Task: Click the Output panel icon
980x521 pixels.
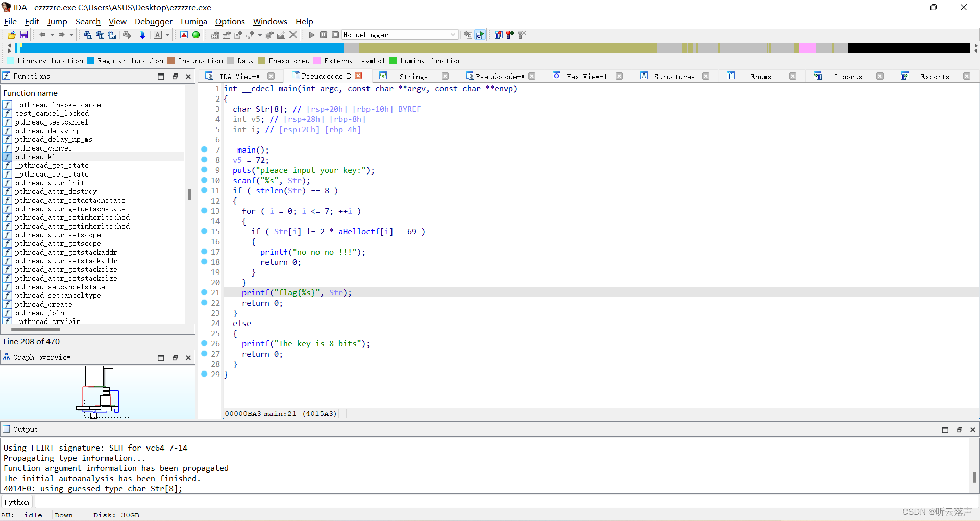Action: click(x=6, y=429)
